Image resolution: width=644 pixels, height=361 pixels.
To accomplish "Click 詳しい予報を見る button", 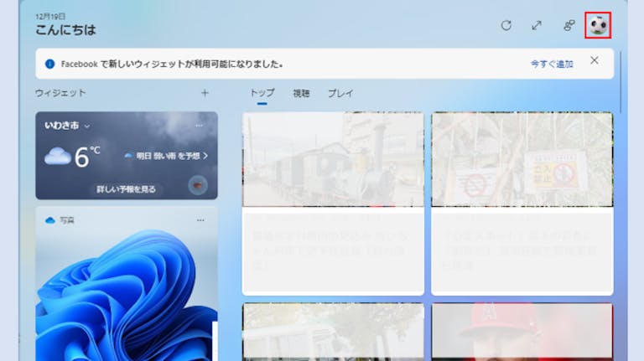I will (x=126, y=189).
